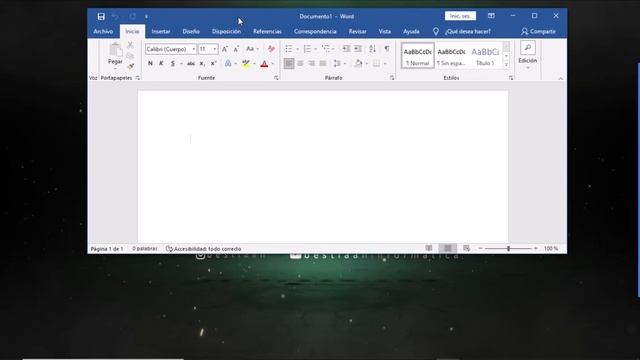Image resolution: width=640 pixels, height=360 pixels.
Task: Open the Portapapeles dialog launcher
Action: 138,78
